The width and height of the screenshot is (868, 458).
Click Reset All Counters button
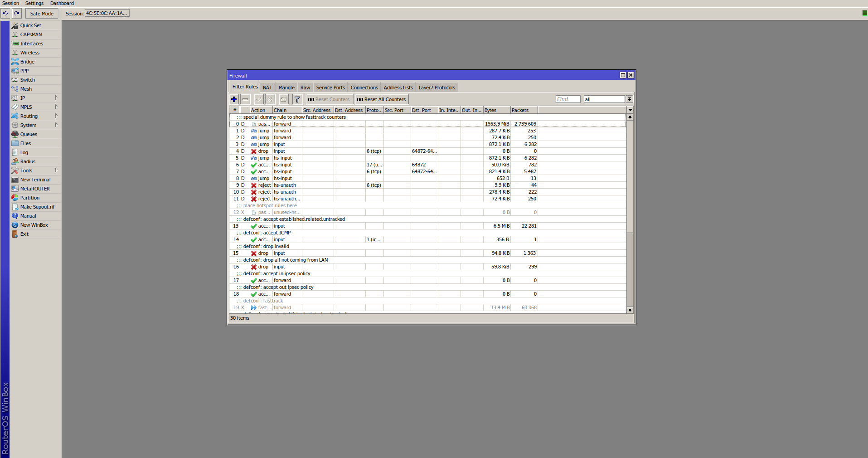point(381,99)
